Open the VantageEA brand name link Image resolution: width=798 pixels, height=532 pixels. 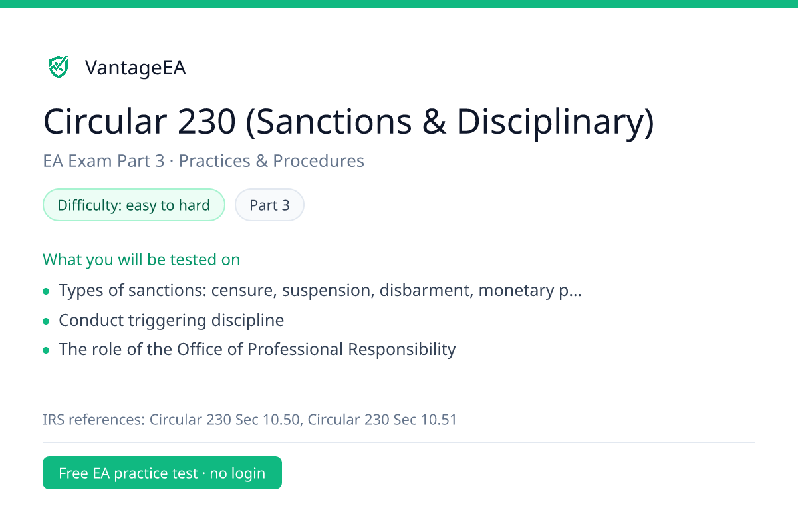pos(135,67)
